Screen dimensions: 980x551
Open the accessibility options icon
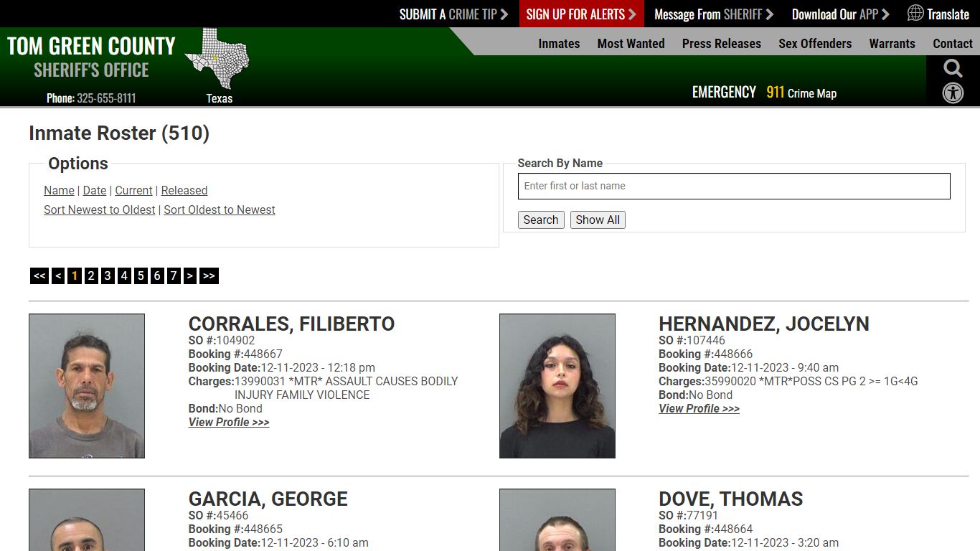(x=953, y=93)
